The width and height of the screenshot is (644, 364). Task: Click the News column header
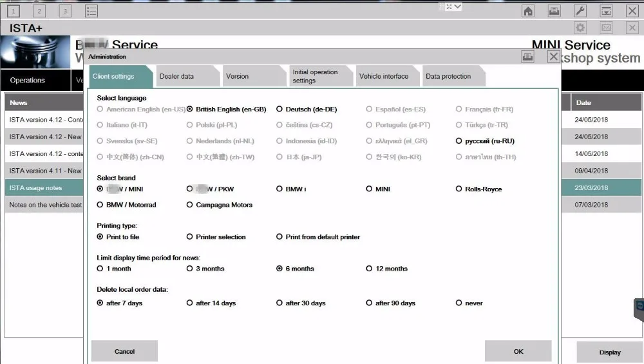coord(44,102)
